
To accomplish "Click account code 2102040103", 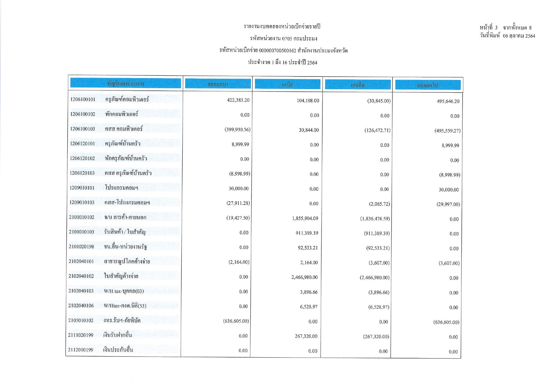I will tap(81, 291).
